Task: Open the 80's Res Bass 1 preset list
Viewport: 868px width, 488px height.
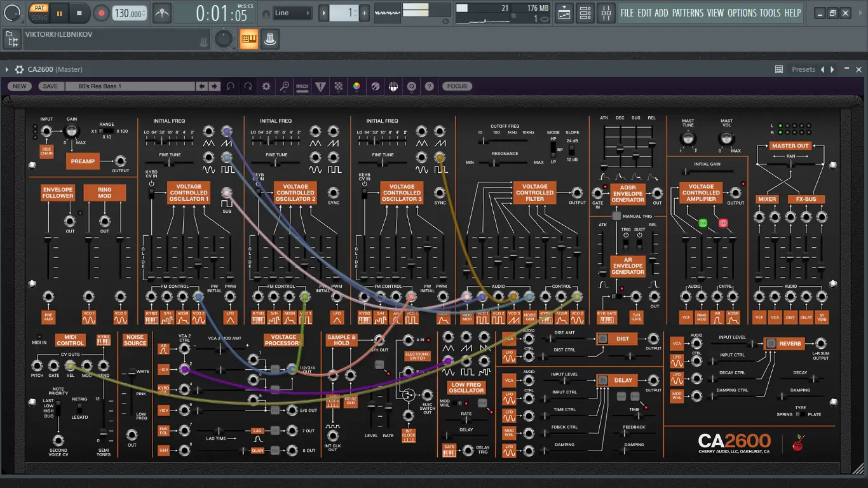Action: [x=130, y=86]
